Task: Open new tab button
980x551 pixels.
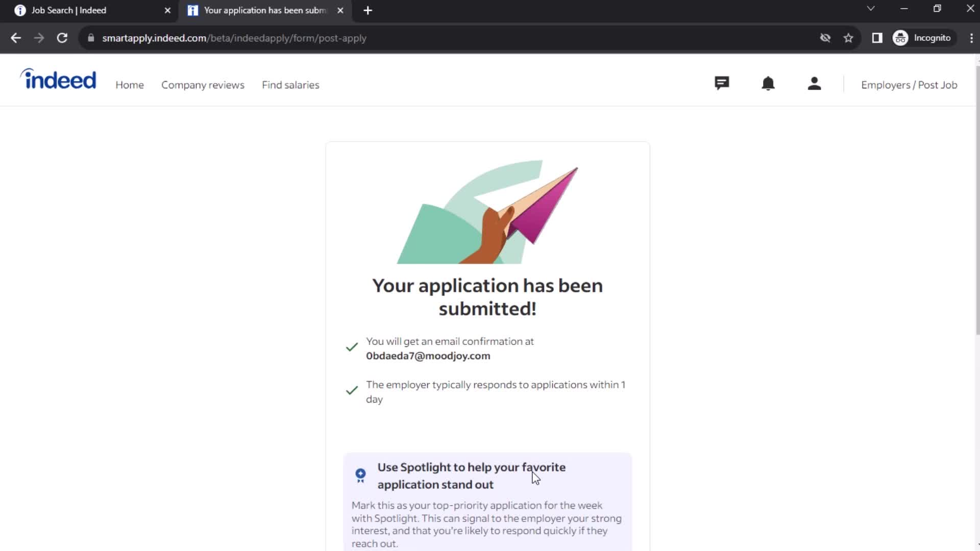Action: pyautogui.click(x=367, y=10)
